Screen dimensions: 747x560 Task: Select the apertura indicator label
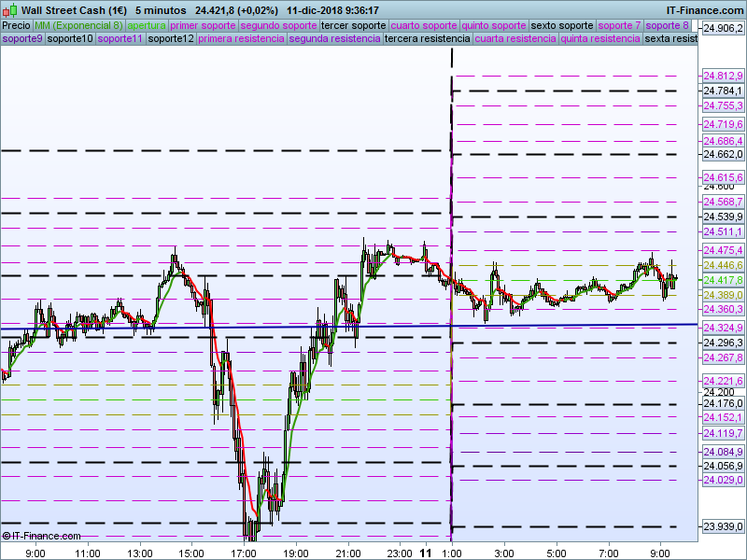[x=147, y=25]
